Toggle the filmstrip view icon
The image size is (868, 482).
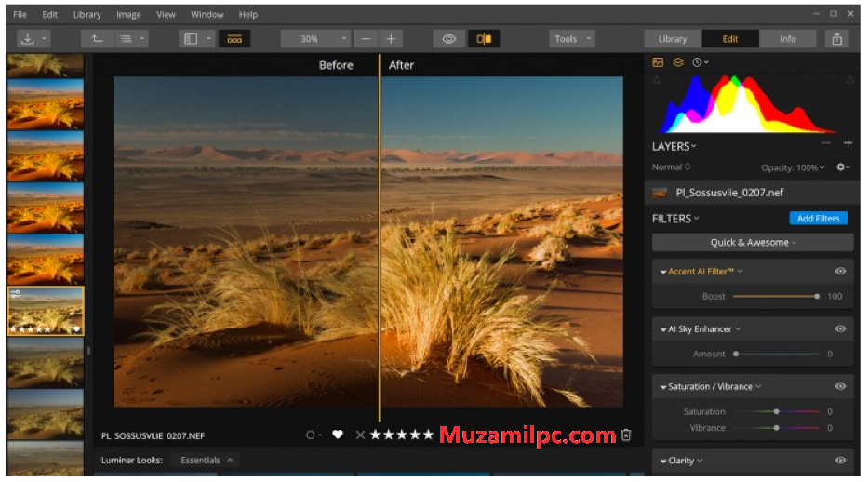click(234, 39)
